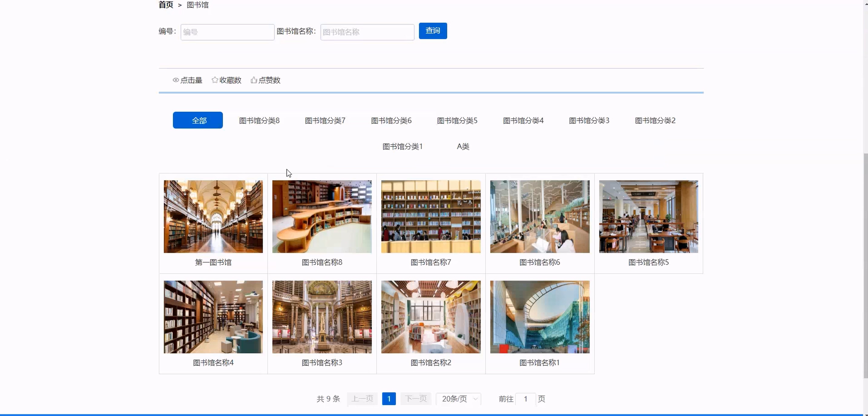Focus the 图书馆名称 input field

click(x=367, y=32)
